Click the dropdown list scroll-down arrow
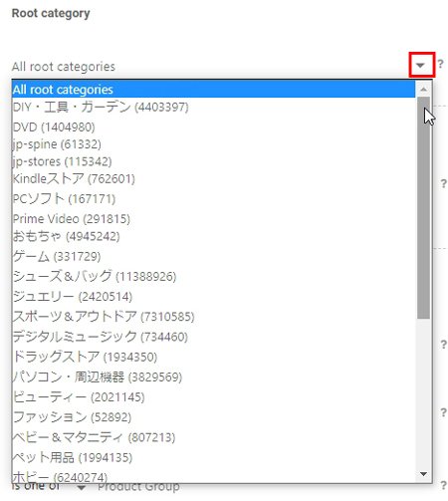 pyautogui.click(x=423, y=474)
